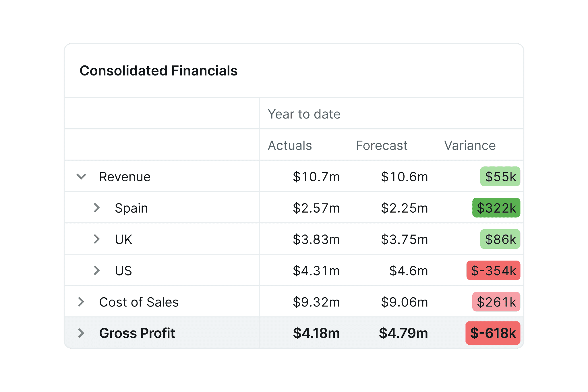Collapse the Revenue row chevron
588x392 pixels.
82,176
